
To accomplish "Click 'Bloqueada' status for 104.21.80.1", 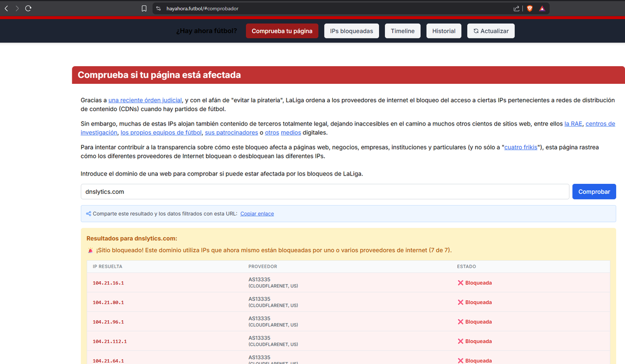I will click(x=478, y=303).
